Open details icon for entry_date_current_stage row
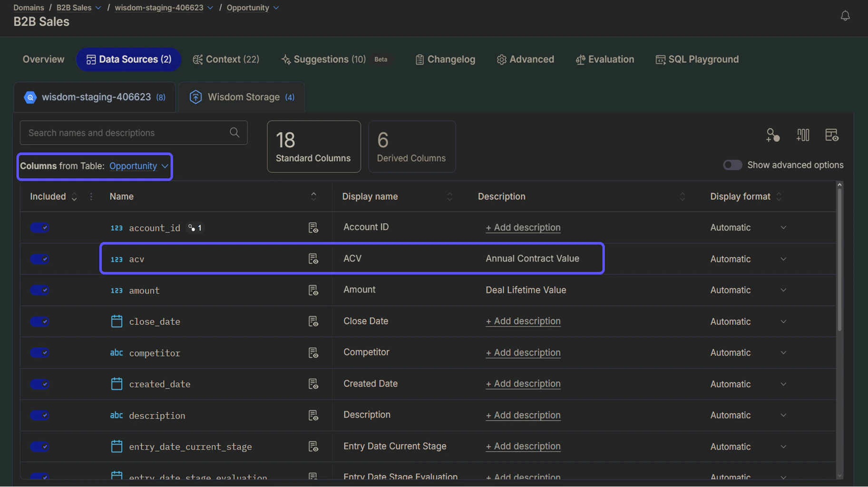Screen dimensions: 868x487 [x=313, y=447]
